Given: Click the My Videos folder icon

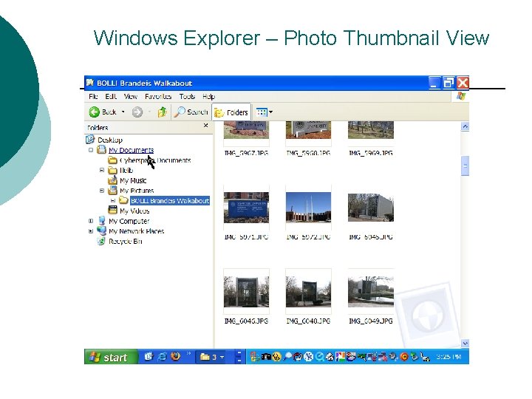Looking at the screenshot, I should 112,211.
